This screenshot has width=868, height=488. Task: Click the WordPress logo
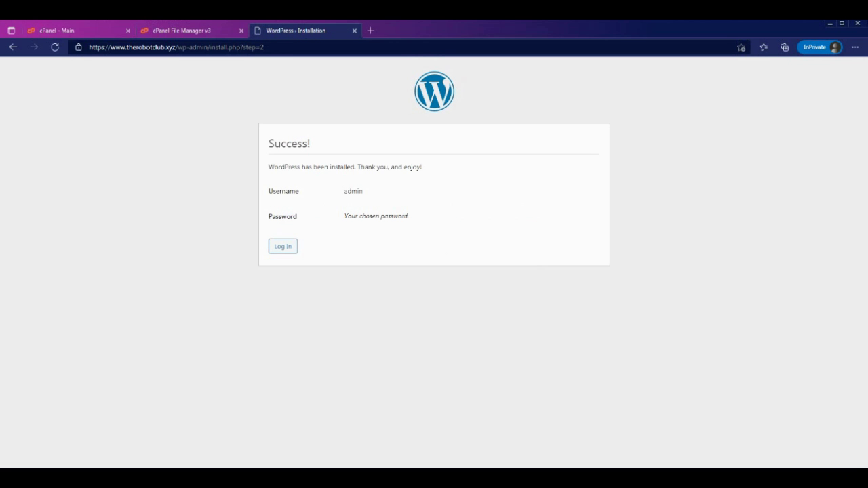click(x=434, y=91)
